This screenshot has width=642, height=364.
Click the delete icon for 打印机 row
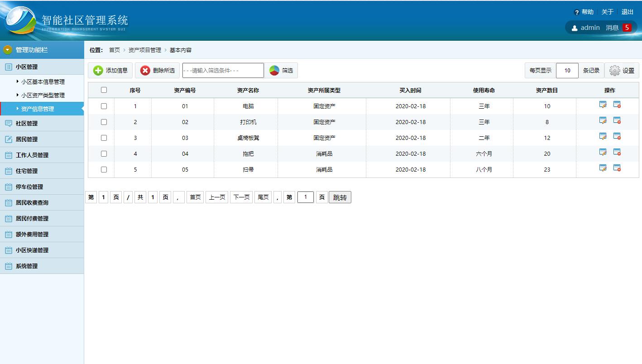(x=617, y=120)
